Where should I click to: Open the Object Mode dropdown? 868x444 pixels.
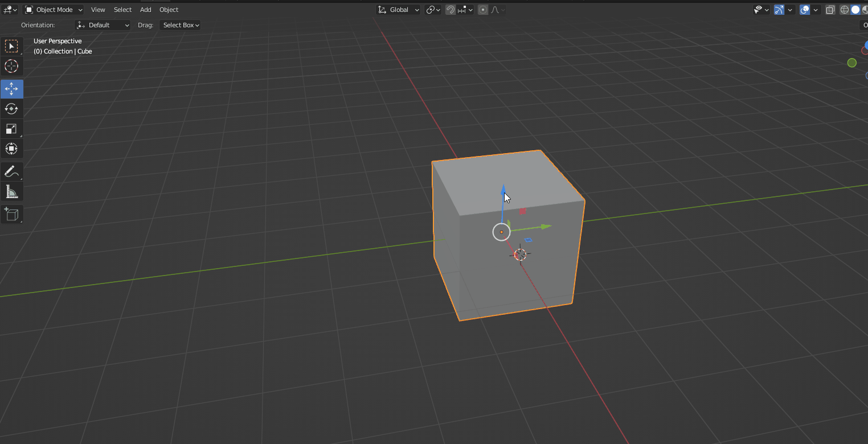(x=53, y=10)
